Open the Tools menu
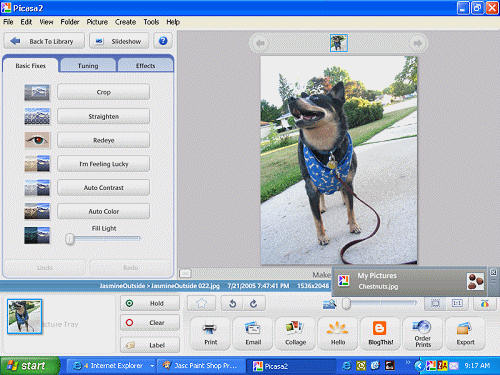Screen dimensions: 500x375 (x=151, y=22)
